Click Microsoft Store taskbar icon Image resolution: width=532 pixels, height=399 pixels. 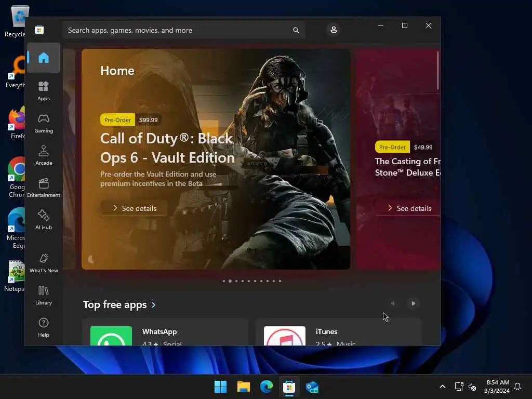(289, 387)
